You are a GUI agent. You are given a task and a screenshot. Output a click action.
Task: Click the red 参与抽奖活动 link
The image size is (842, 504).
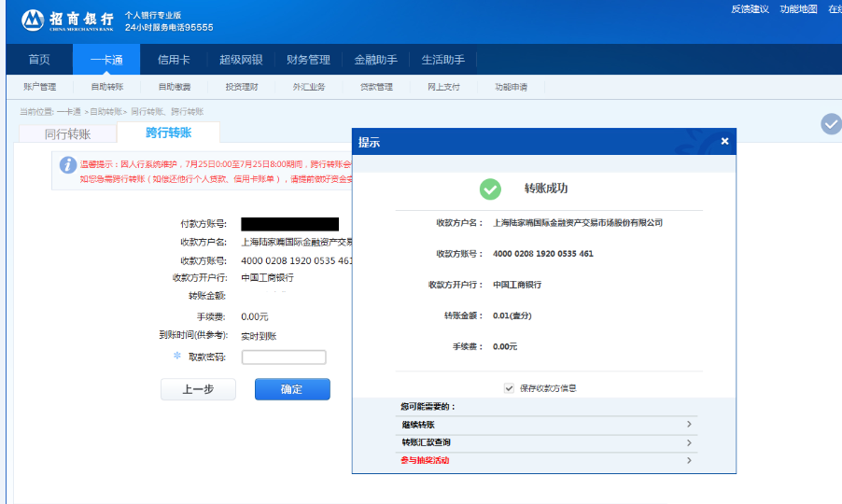425,460
